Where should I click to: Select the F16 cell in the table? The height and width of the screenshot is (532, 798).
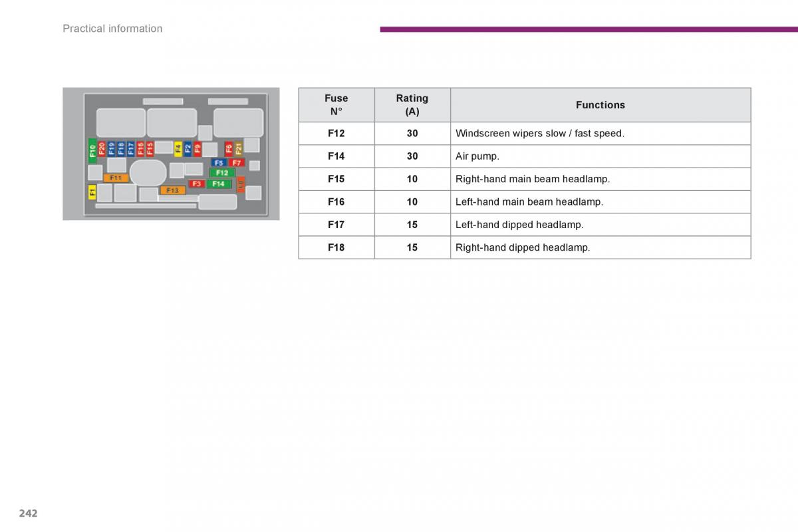point(336,201)
